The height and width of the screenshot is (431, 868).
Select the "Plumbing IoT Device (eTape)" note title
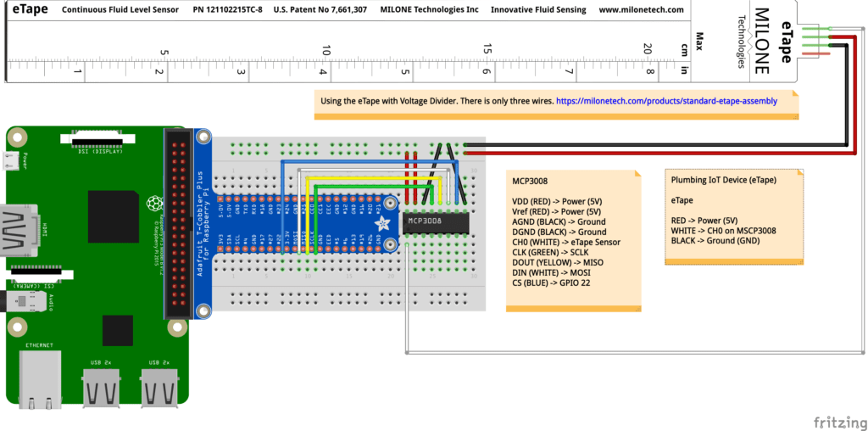(724, 180)
